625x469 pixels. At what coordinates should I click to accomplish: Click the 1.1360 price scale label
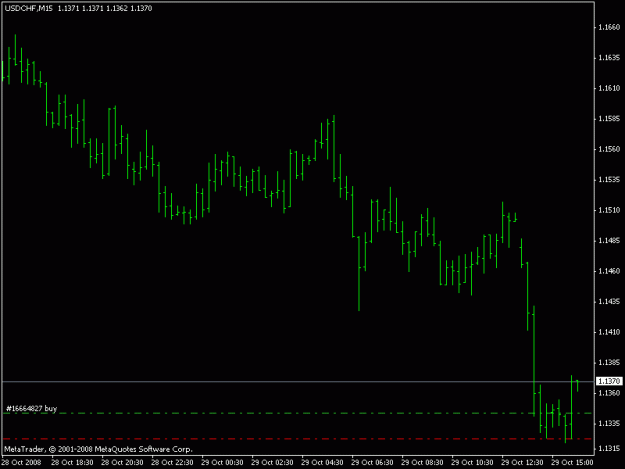pos(609,393)
